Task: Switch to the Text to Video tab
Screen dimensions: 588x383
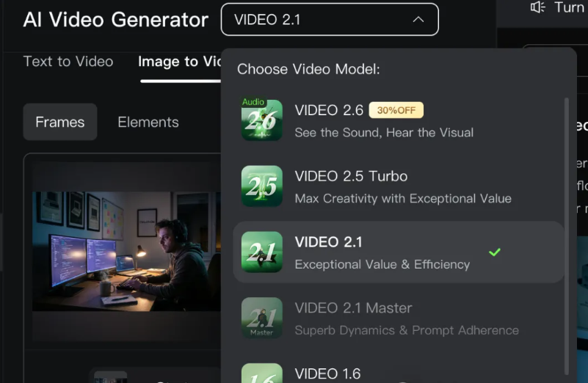Action: tap(68, 62)
